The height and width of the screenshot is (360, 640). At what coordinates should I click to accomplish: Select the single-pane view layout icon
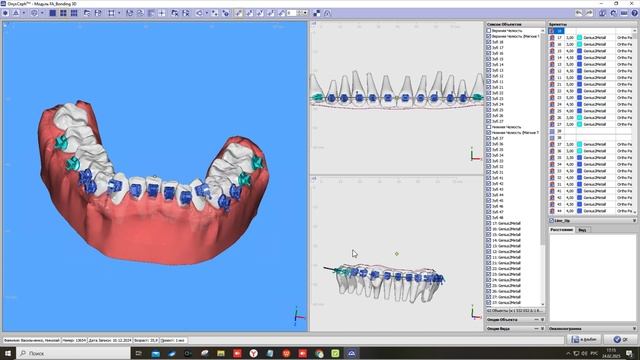[53, 13]
